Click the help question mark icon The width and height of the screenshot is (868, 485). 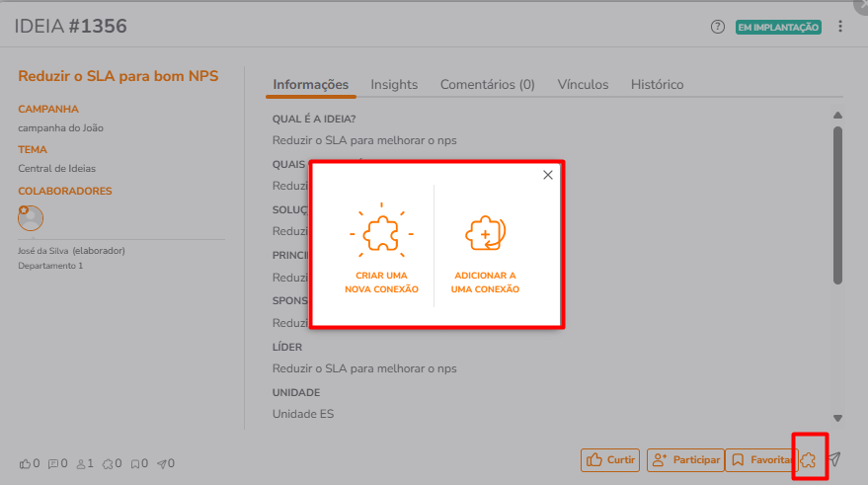pos(718,27)
